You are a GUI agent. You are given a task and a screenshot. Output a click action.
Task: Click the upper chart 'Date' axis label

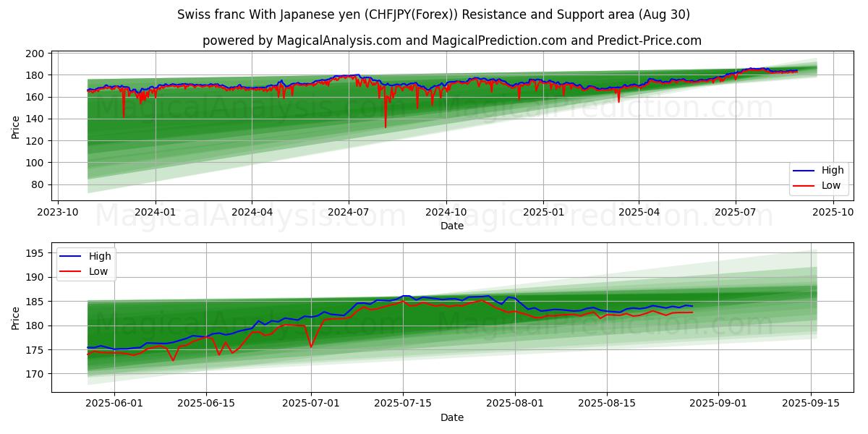[x=451, y=226]
